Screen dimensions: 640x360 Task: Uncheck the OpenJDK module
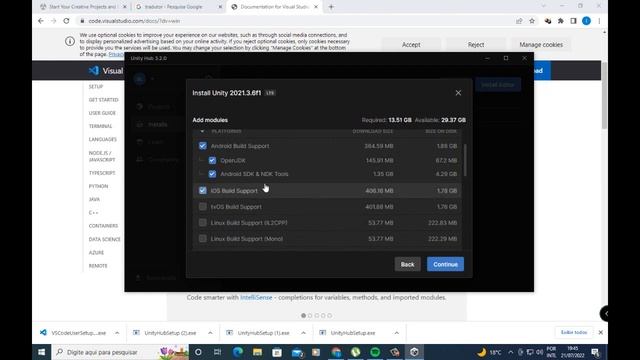pos(212,160)
